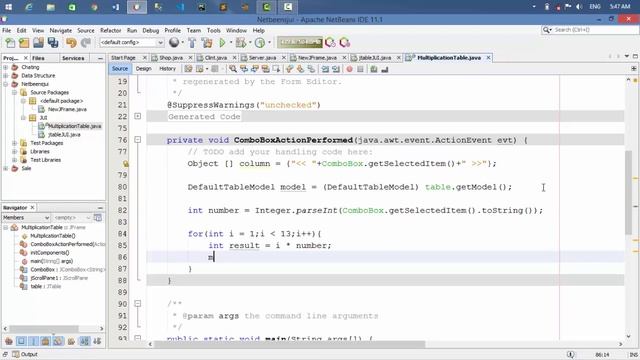
Task: Click the red Start Macro Recording icon
Action: point(349,69)
